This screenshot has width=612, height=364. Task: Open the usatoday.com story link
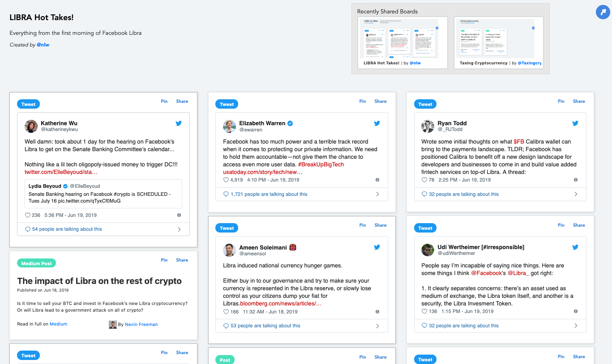[x=263, y=172]
